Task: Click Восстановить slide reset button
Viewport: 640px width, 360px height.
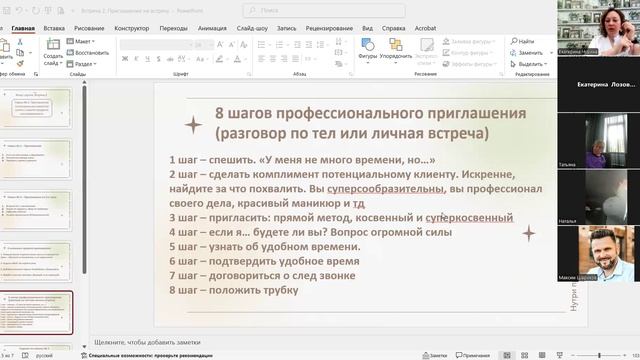Action: (88, 53)
